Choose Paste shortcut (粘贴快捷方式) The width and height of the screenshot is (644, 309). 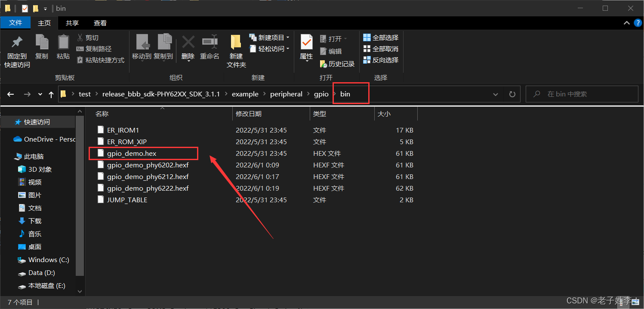click(x=100, y=60)
